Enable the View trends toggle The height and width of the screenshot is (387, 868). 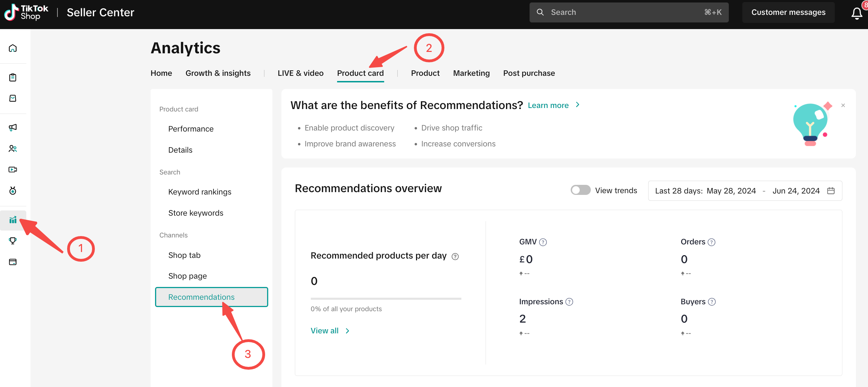point(580,190)
